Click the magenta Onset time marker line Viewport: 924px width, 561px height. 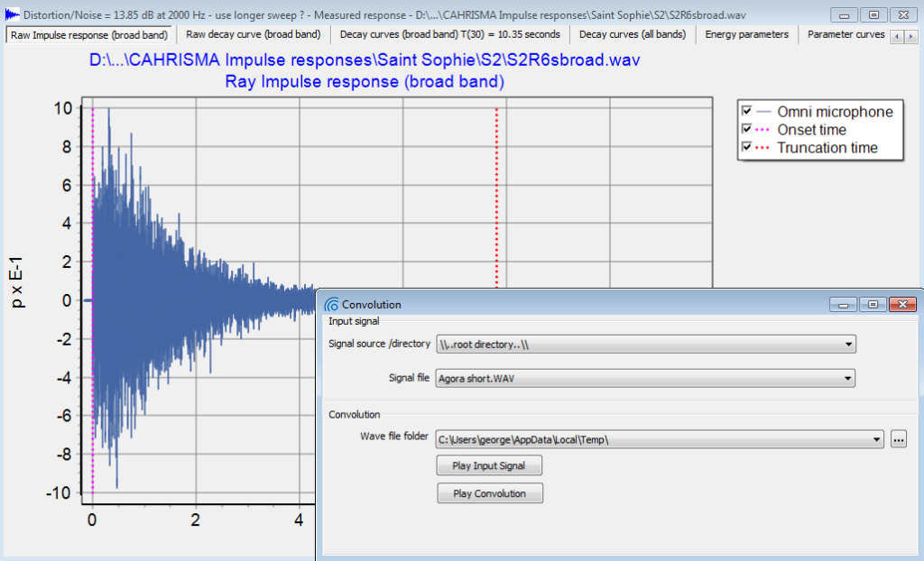click(x=93, y=300)
